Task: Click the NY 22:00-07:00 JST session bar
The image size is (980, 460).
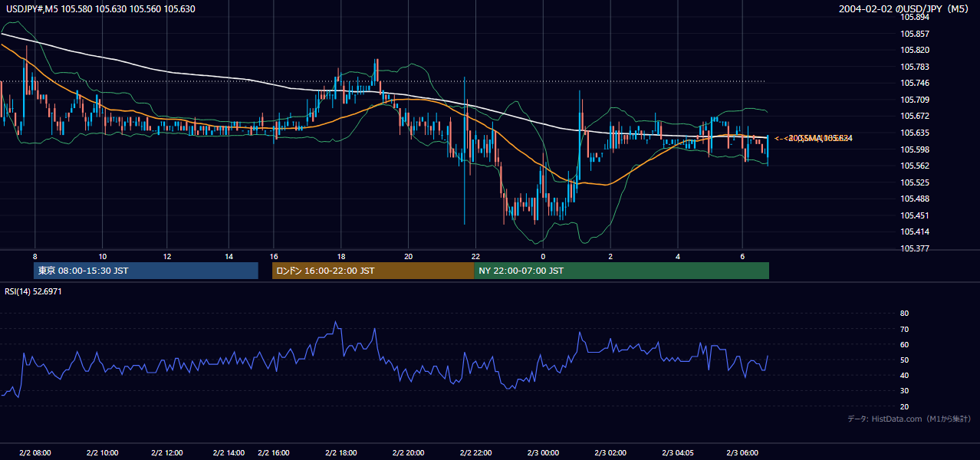Action: (621, 271)
